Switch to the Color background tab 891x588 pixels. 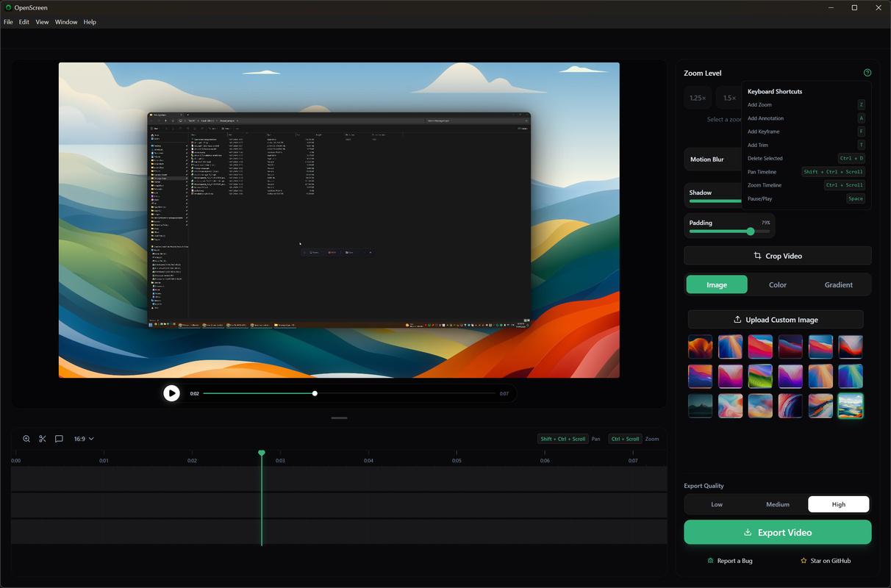(x=777, y=284)
